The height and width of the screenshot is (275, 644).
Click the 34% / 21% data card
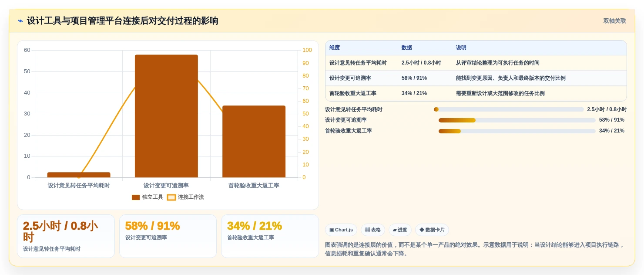coord(270,236)
